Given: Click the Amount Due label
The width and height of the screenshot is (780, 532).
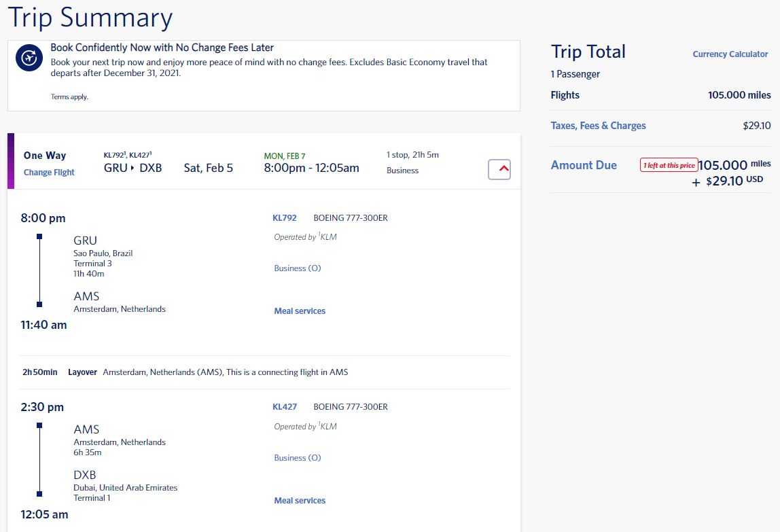Looking at the screenshot, I should [x=584, y=165].
